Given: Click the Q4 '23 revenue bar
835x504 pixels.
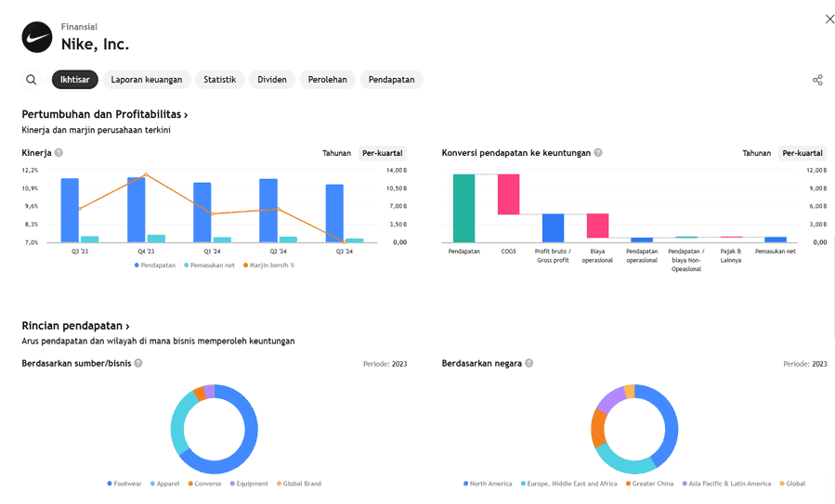Looking at the screenshot, I should pyautogui.click(x=136, y=210).
